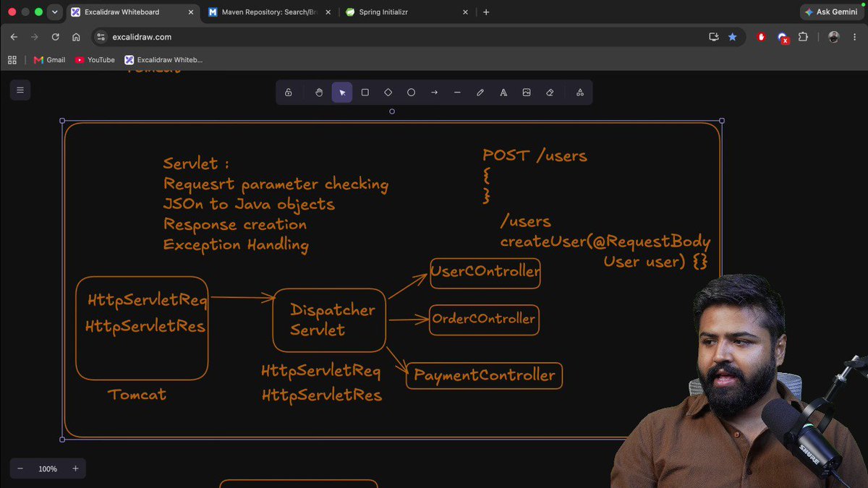Select the Line tool
868x488 pixels.
457,93
